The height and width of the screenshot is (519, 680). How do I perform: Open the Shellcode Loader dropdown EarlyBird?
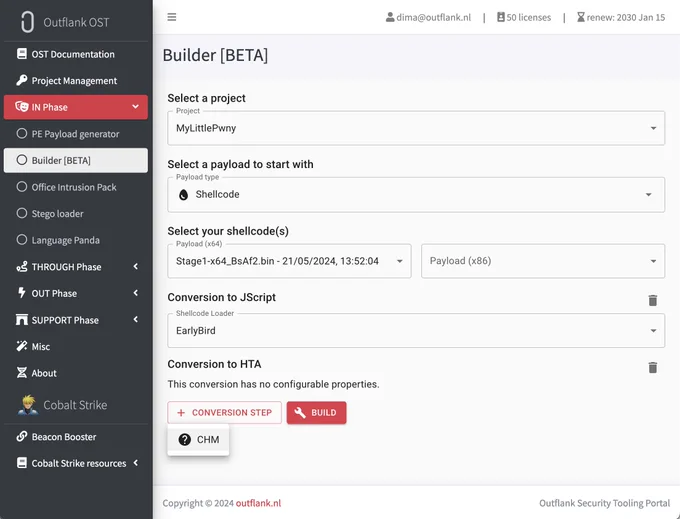(x=416, y=330)
